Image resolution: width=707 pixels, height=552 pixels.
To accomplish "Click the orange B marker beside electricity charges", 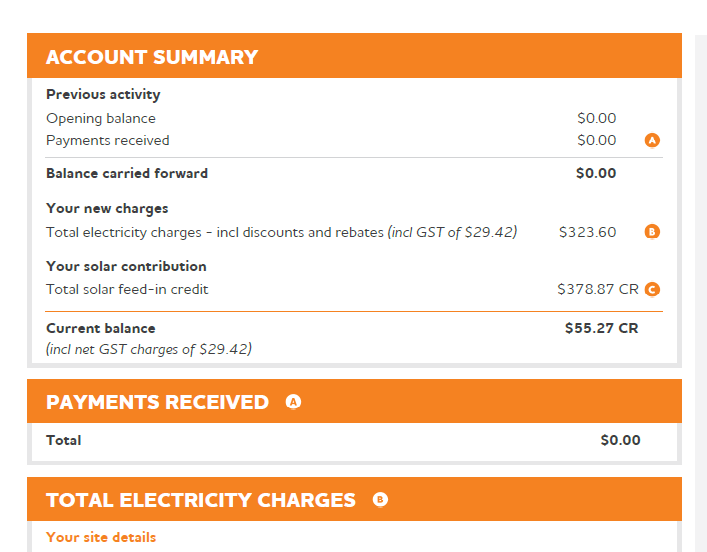I will pos(652,232).
